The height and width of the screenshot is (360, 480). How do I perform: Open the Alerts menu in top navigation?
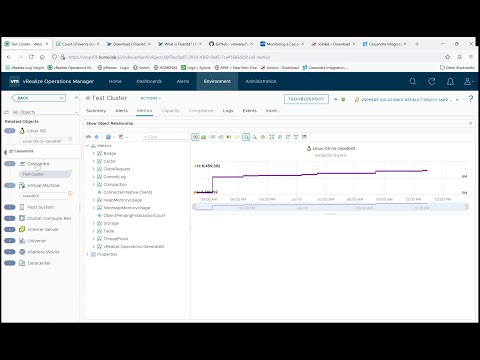coord(183,81)
